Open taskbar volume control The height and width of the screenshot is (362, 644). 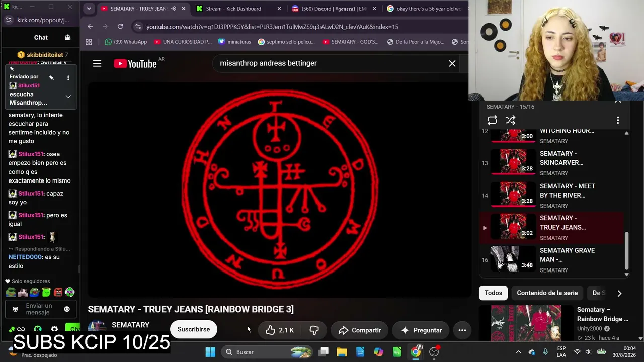(589, 352)
